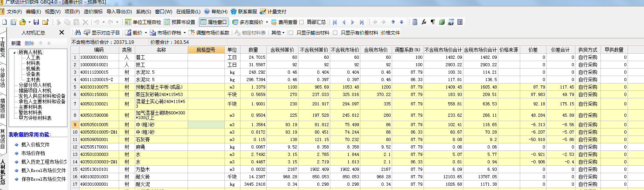Collapse the 所有人材机 tree node
This screenshot has height=190, width=644.
point(15,52)
